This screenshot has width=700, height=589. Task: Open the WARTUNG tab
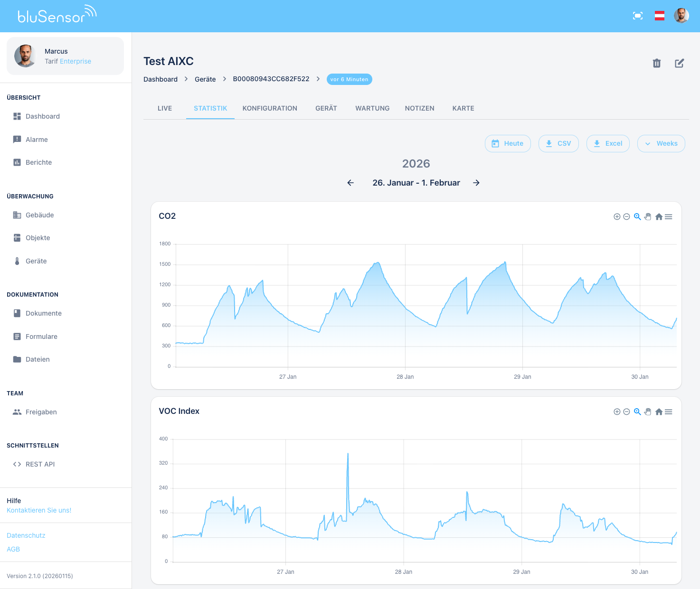pos(372,108)
